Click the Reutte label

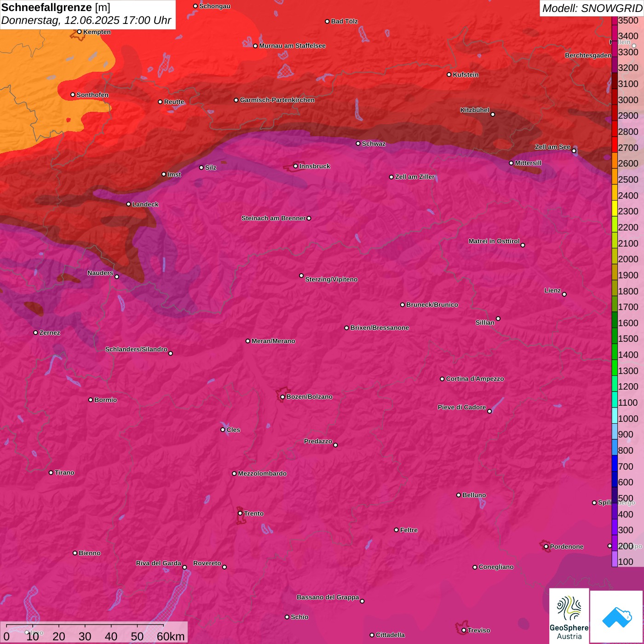174,102
